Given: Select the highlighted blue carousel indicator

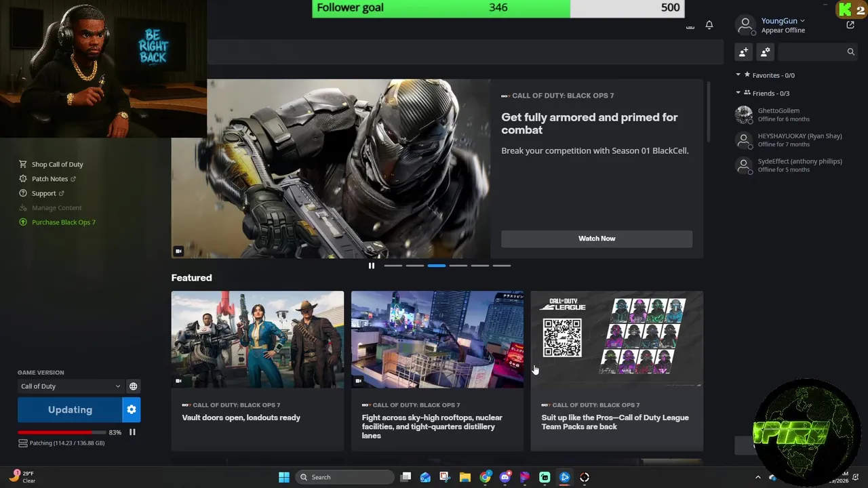Looking at the screenshot, I should 437,266.
